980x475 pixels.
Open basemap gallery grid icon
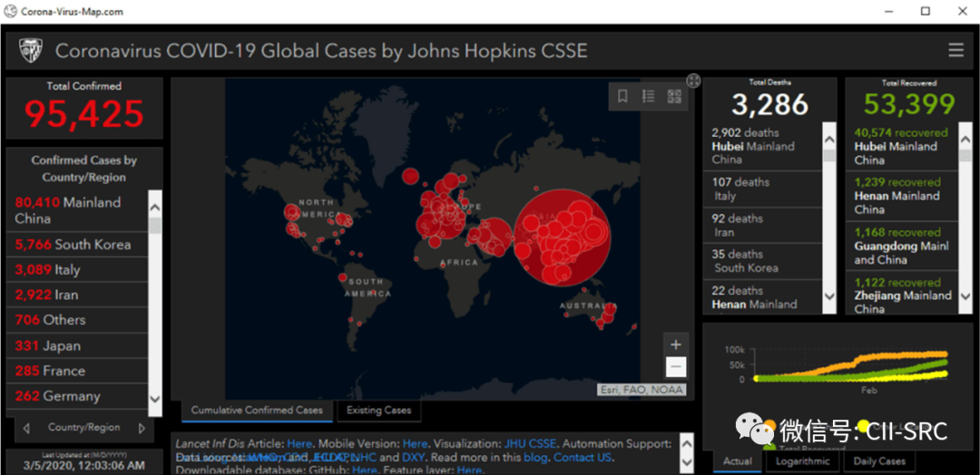pyautogui.click(x=673, y=96)
